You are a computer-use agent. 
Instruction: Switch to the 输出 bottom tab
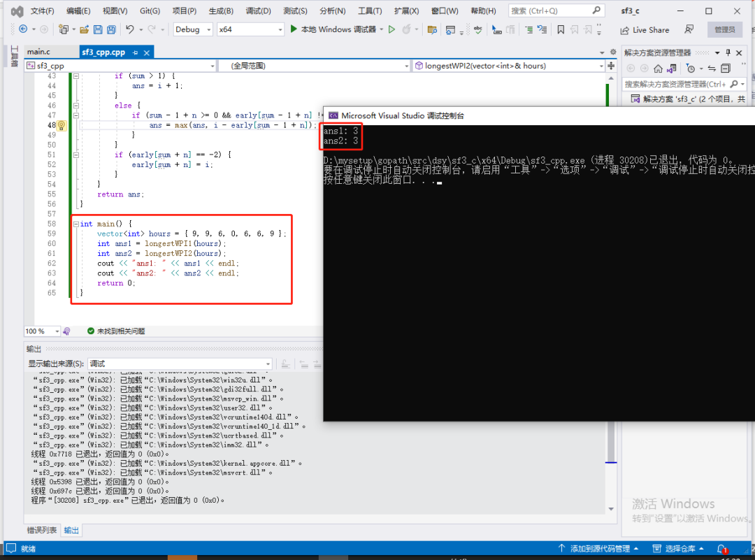[x=71, y=530]
